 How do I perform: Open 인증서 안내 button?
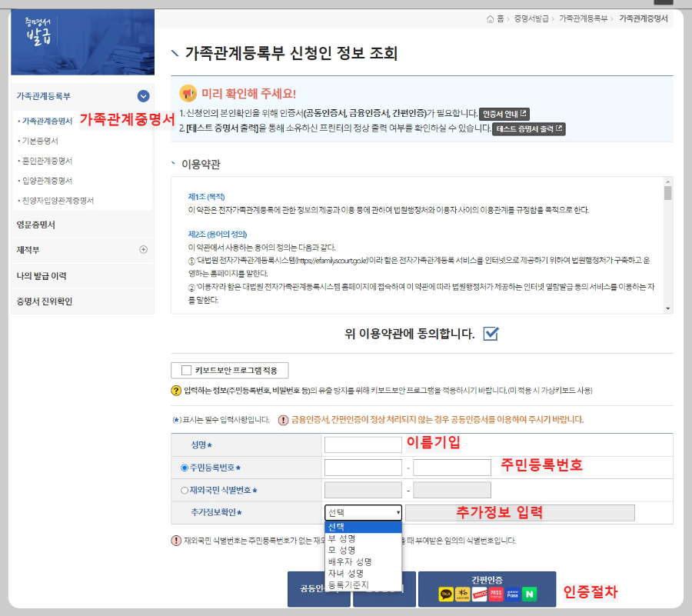504,114
